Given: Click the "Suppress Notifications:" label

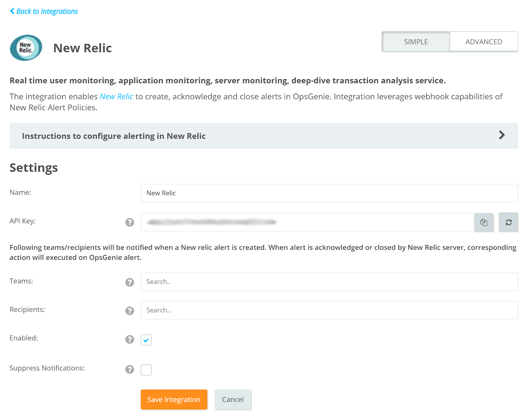Looking at the screenshot, I should click(x=47, y=368).
